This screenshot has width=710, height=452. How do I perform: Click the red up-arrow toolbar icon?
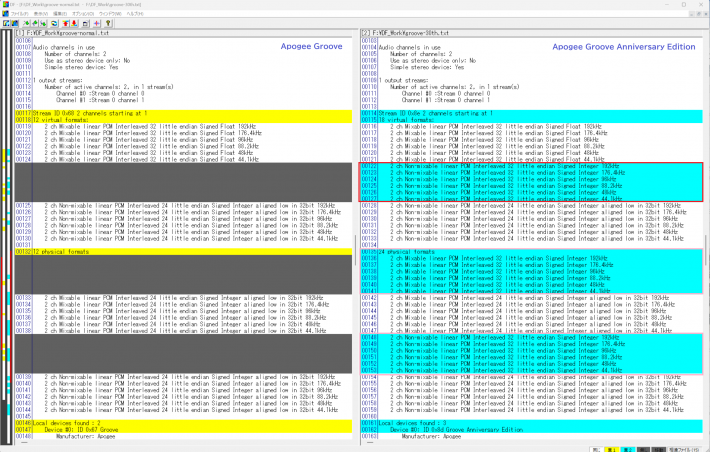coord(66,23)
